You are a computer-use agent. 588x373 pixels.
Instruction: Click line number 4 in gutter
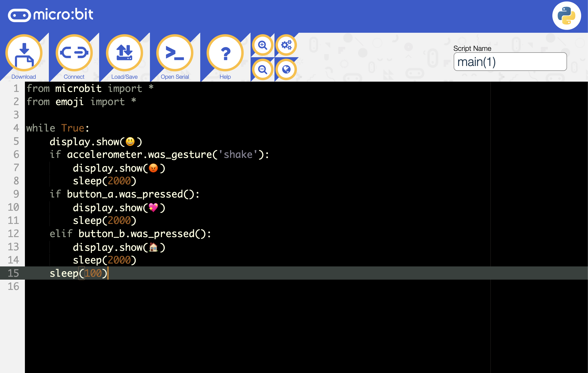(16, 128)
